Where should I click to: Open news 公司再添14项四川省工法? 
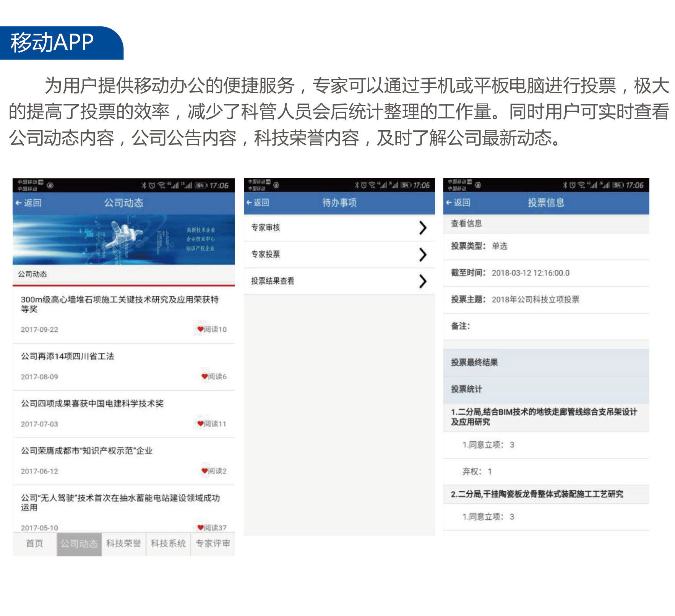[x=68, y=357]
